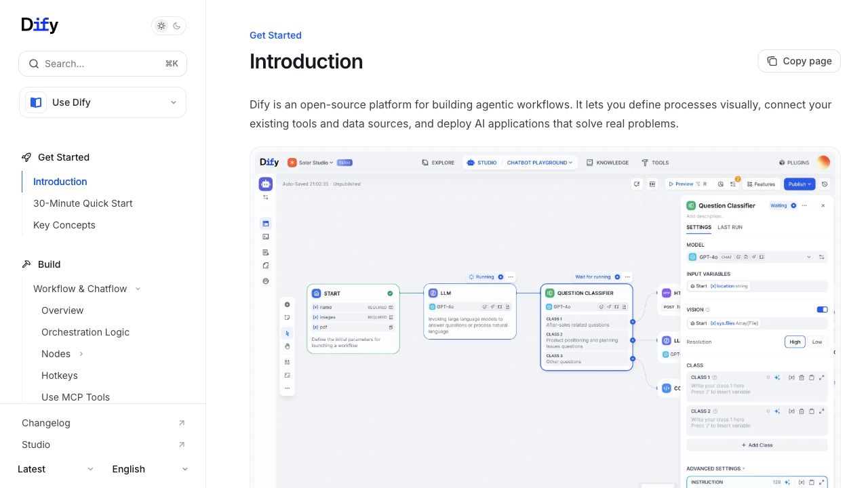Open the Overview page under Workflow & Chatflow
The image size is (868, 488).
(62, 310)
